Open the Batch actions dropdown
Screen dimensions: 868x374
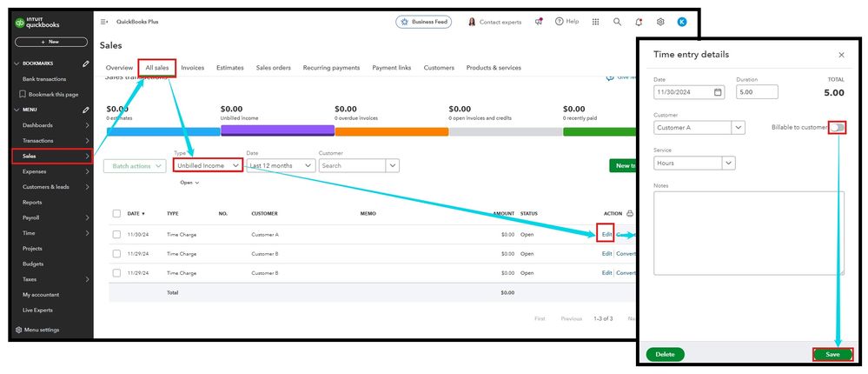[x=135, y=165]
